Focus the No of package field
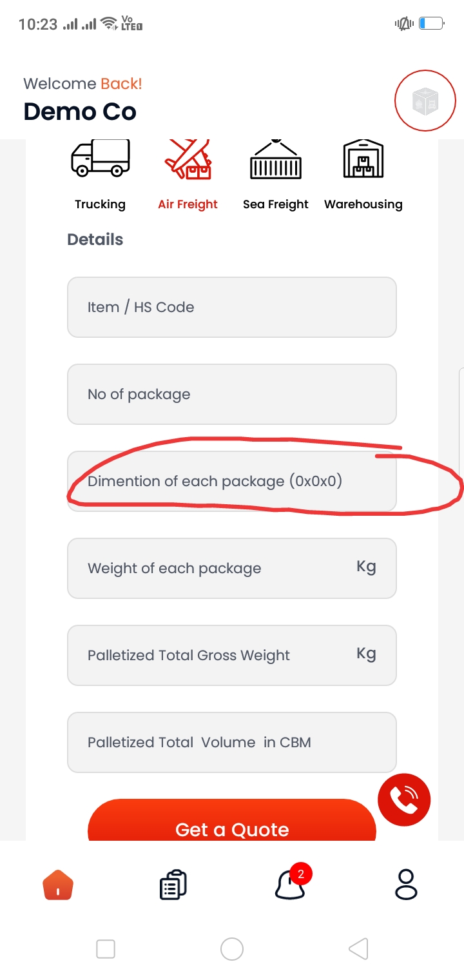This screenshot has height=980, width=464. tap(232, 394)
